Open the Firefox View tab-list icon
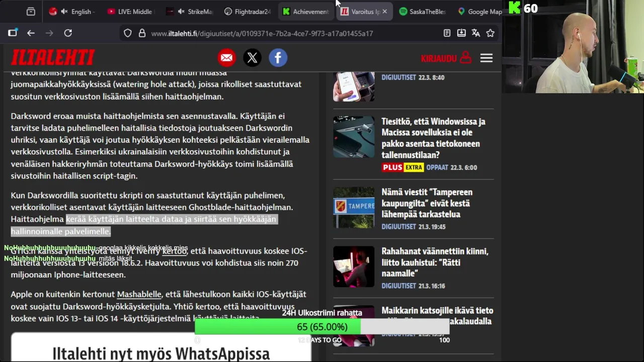The width and height of the screenshot is (644, 362). point(31,12)
